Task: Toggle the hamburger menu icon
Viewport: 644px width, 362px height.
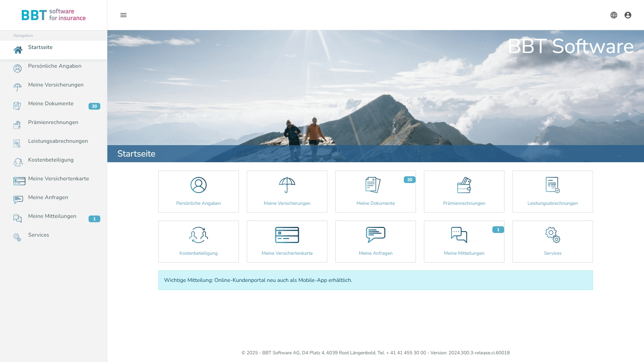Action: 123,15
